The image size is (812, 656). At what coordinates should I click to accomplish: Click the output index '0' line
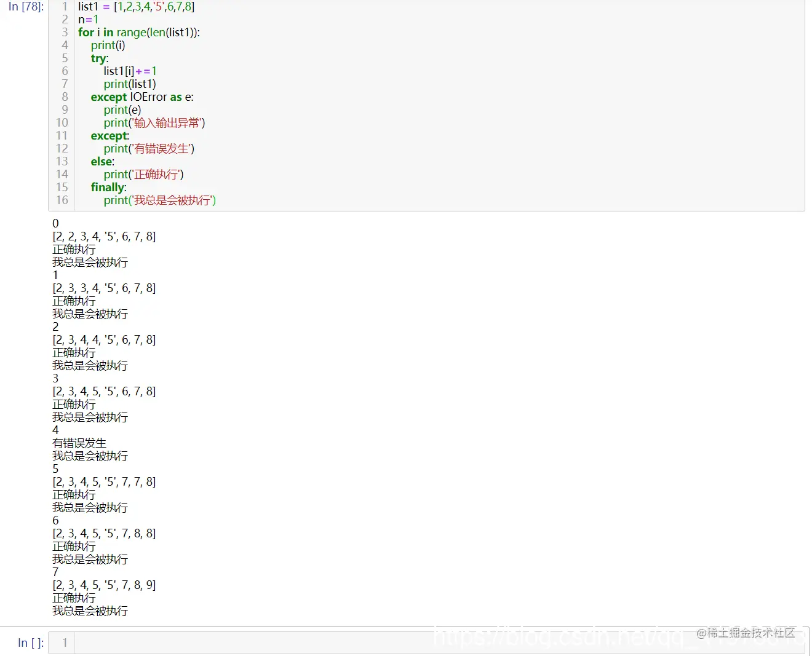point(55,224)
